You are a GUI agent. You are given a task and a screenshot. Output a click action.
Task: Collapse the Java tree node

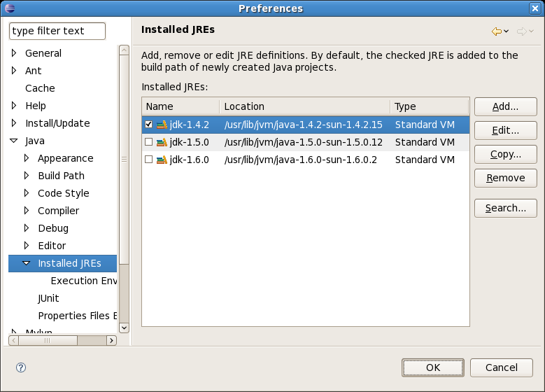(14, 141)
